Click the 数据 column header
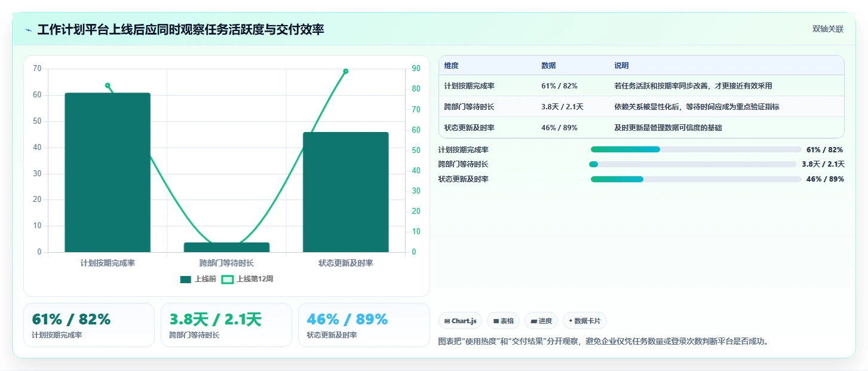 (548, 66)
